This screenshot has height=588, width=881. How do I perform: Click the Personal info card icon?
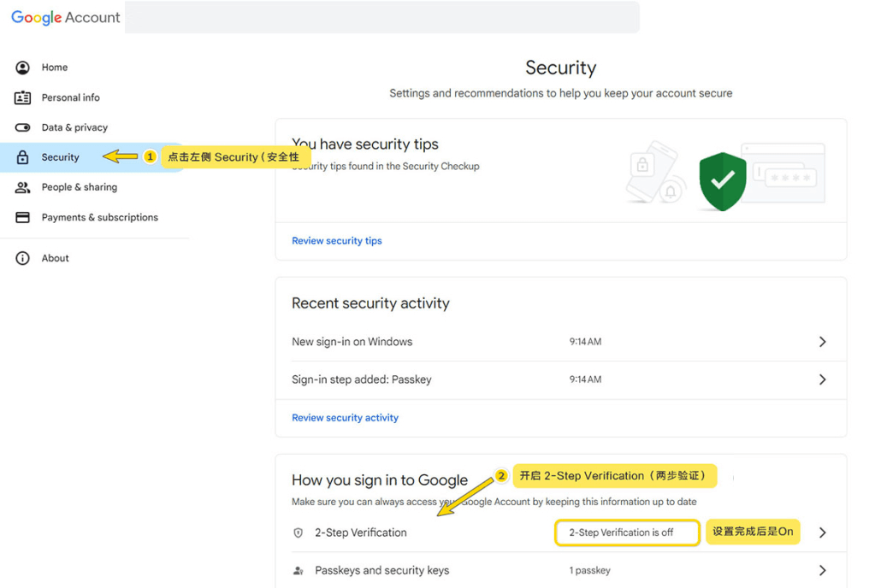[x=23, y=97]
